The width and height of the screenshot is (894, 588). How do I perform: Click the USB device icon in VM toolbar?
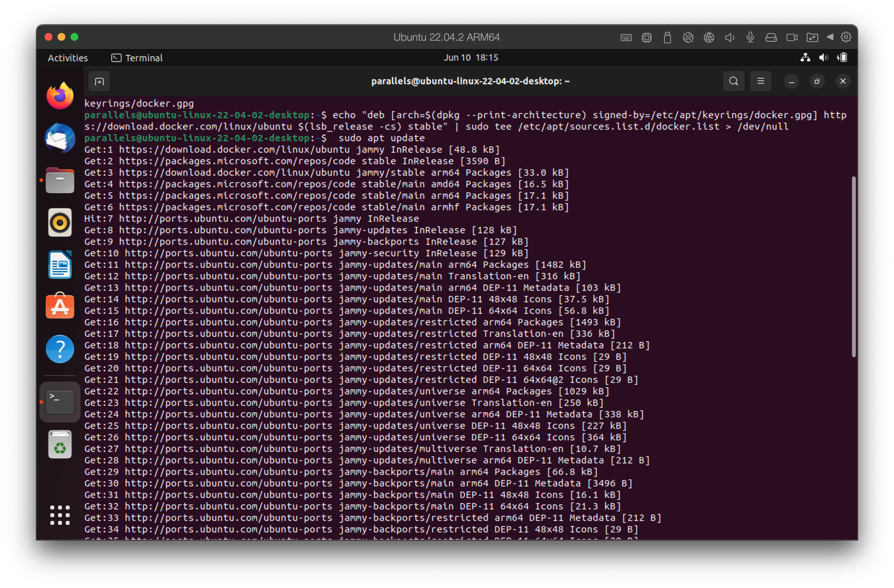click(x=668, y=38)
